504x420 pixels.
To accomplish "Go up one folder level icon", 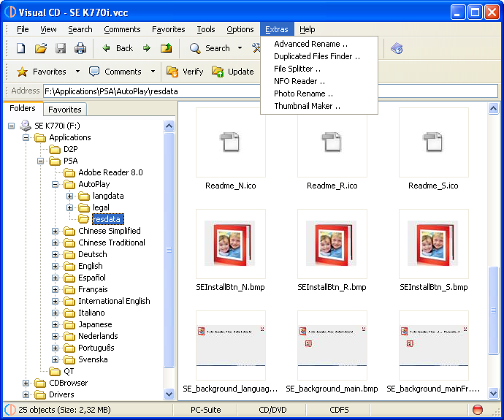I will [x=167, y=48].
